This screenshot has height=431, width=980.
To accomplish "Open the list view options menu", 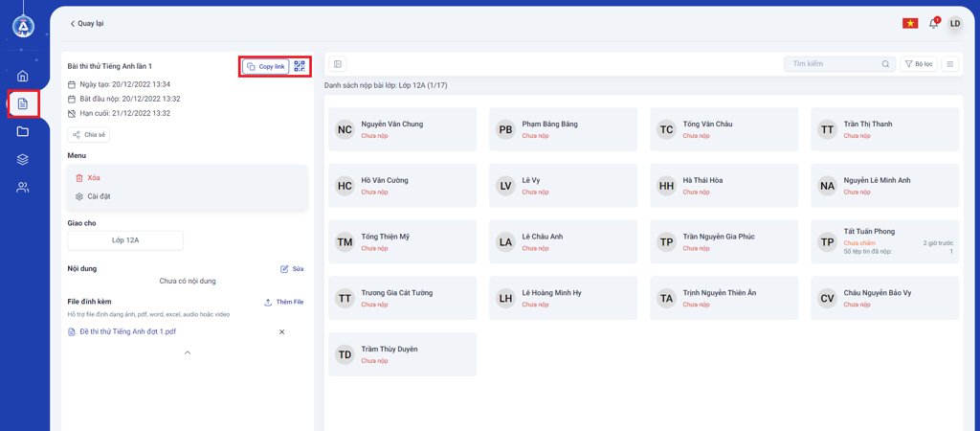I will click(x=949, y=64).
